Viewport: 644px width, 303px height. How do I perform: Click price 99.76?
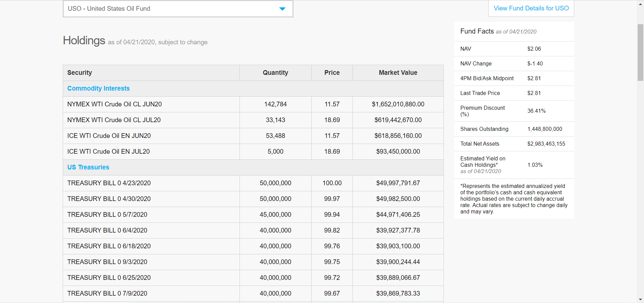click(332, 246)
